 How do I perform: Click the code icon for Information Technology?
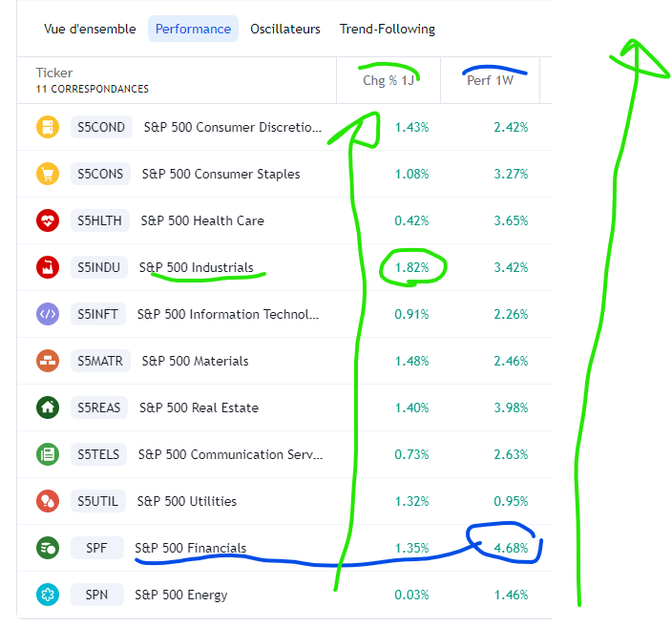(48, 314)
